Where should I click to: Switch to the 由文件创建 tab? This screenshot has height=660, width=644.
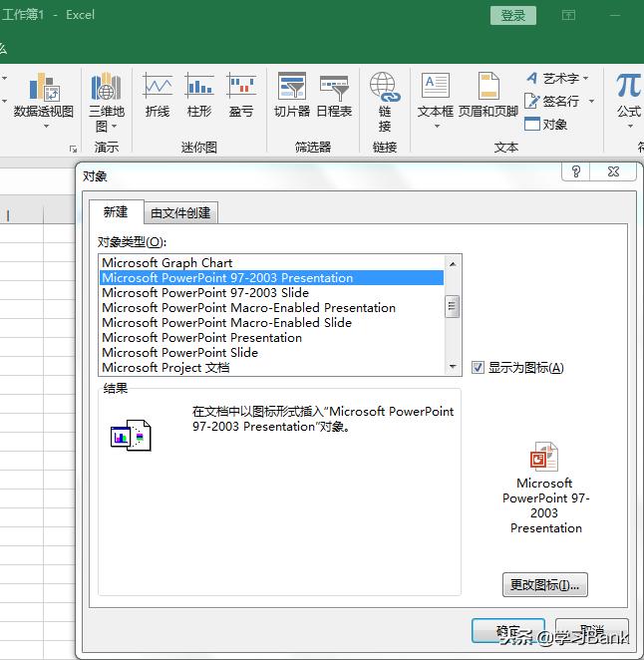pyautogui.click(x=180, y=213)
